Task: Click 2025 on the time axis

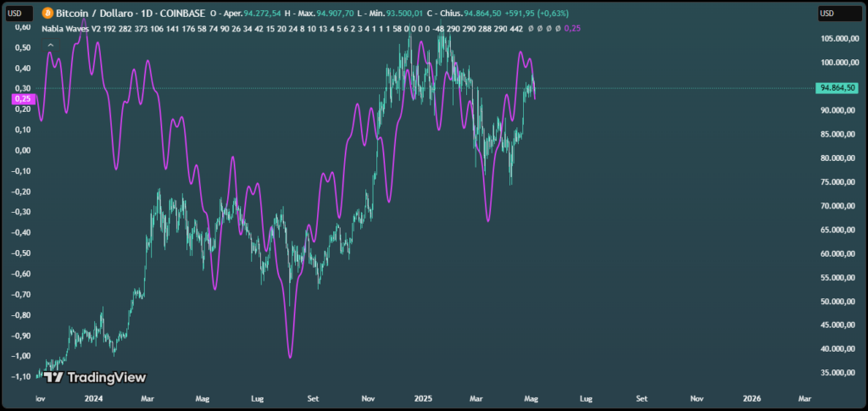Action: [424, 397]
